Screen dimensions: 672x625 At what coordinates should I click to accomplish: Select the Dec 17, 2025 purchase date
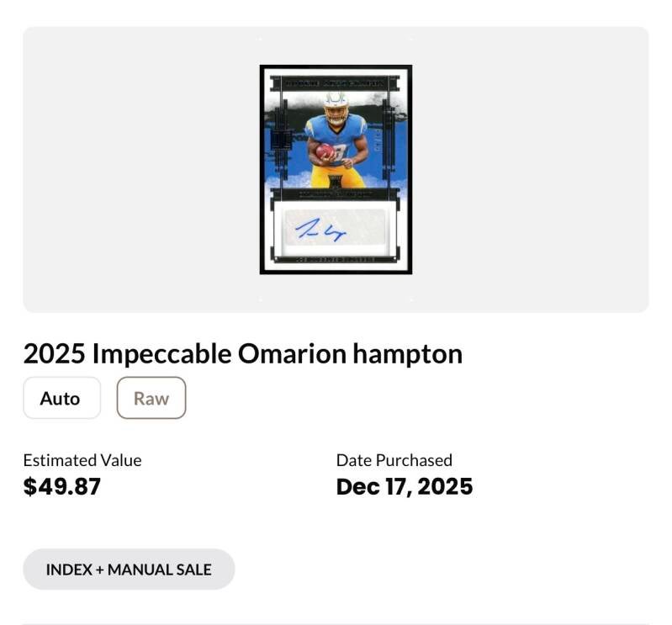click(404, 486)
